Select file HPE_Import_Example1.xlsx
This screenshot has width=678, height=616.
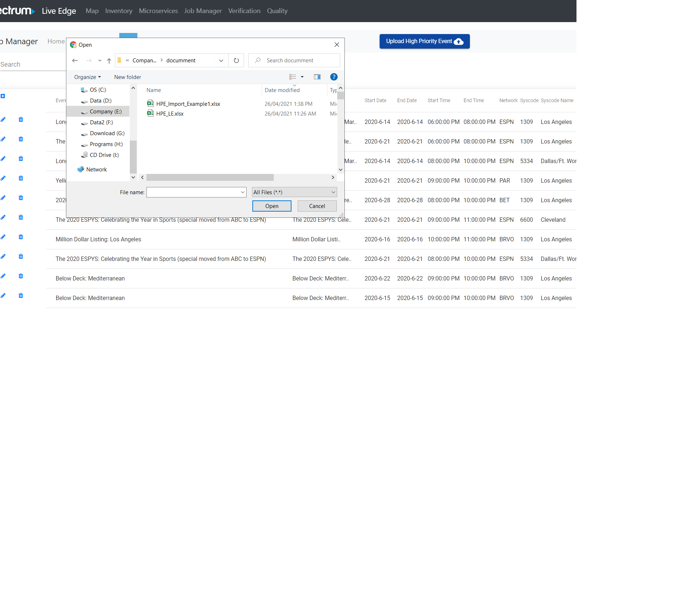[188, 104]
